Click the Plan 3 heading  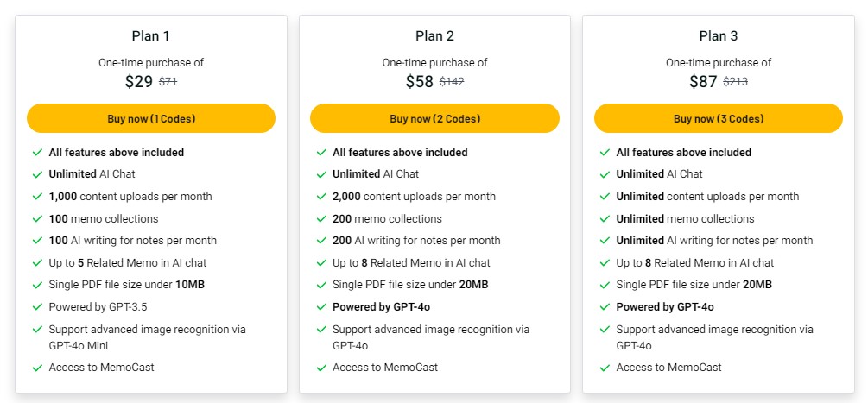point(718,36)
